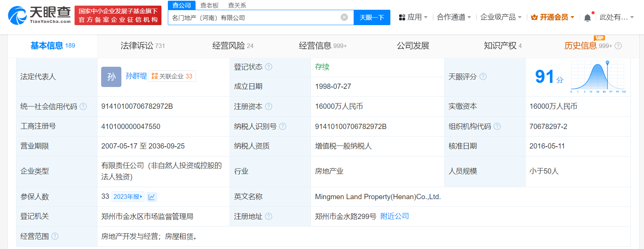Switch to the 查老板 search tab
The width and height of the screenshot is (644, 249).
209,5
